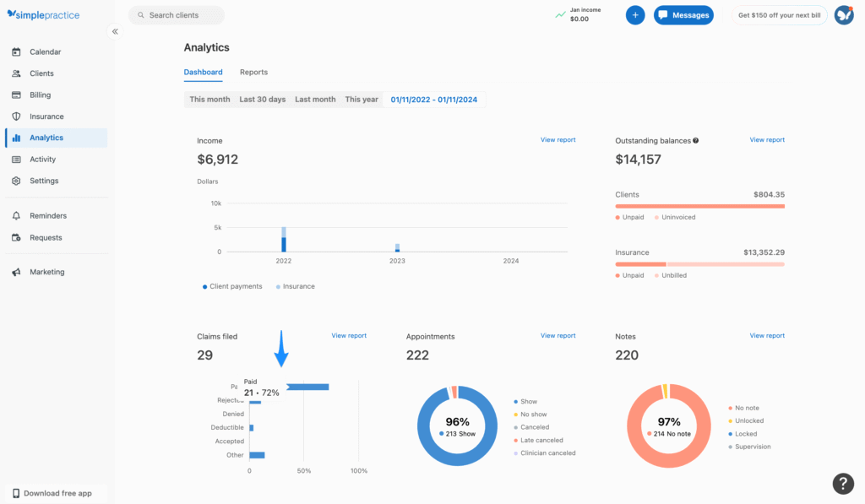Select the Clients sidebar icon
Screen dimensions: 865x504
click(x=40, y=73)
